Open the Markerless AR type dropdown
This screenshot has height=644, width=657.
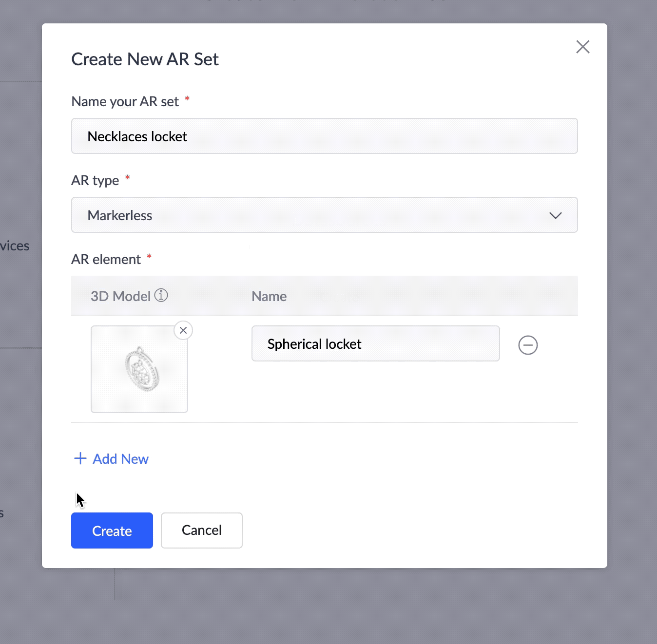click(x=325, y=215)
